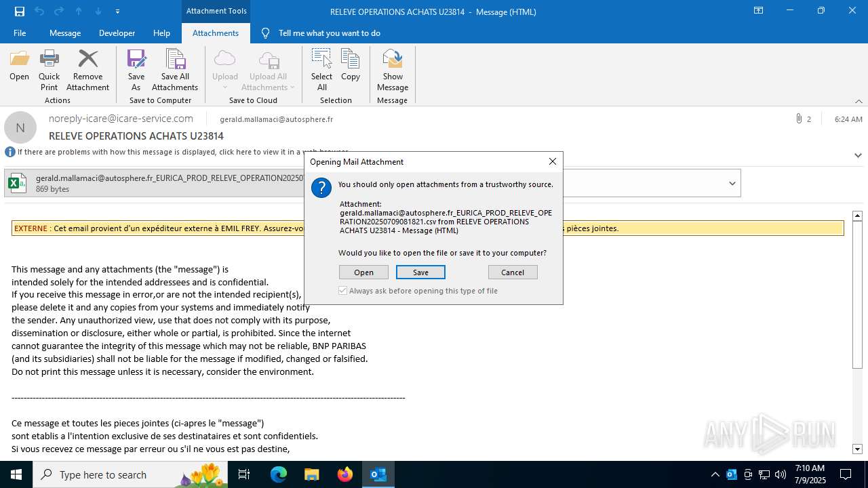Screen dimensions: 868x488
Task: Show hidden tray icons chevron
Action: (x=715, y=474)
